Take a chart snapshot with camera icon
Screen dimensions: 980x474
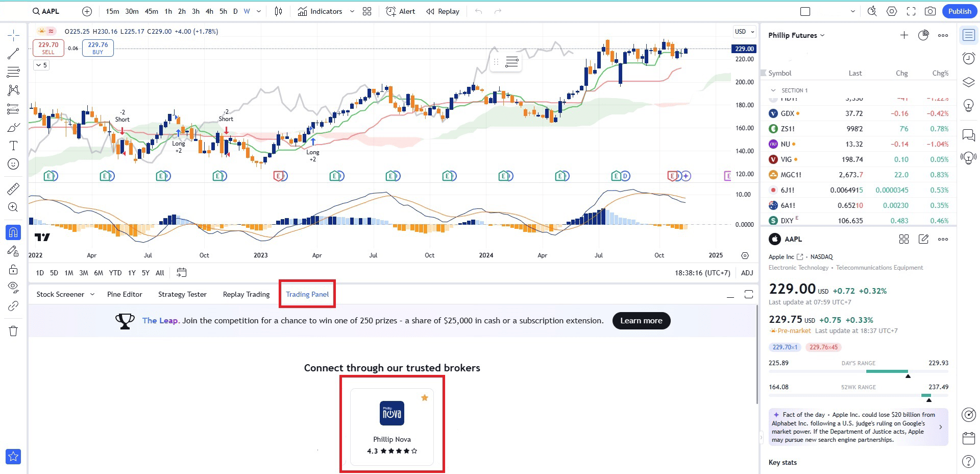pos(930,11)
